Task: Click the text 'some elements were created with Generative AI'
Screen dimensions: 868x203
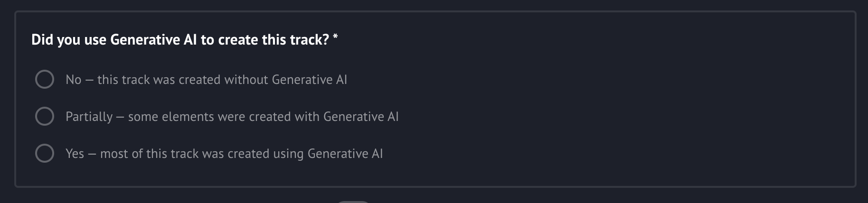Action: [x=263, y=117]
